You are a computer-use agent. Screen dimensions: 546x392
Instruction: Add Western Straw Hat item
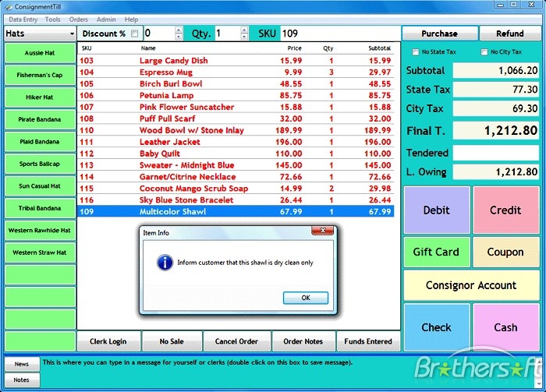(x=40, y=253)
